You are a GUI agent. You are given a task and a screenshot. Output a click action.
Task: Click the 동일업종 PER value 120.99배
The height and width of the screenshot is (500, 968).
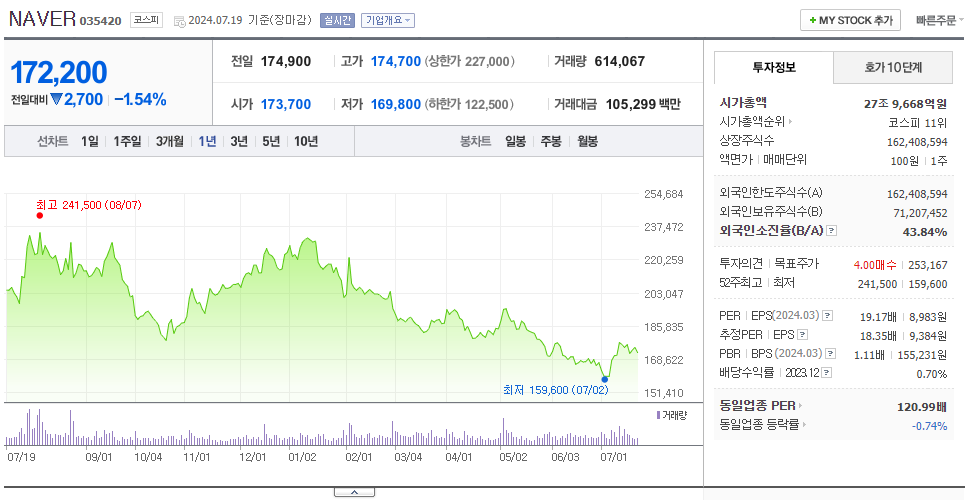pyautogui.click(x=922, y=407)
